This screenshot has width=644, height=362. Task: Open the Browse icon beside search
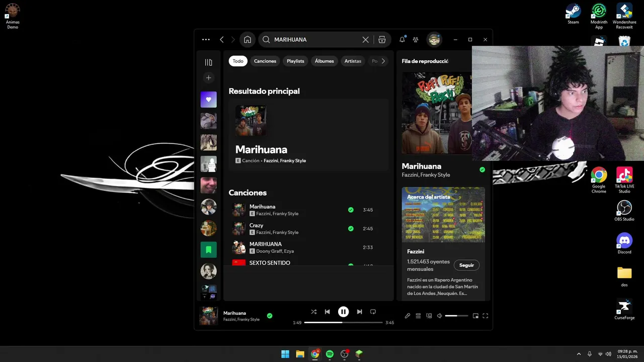coord(382,40)
